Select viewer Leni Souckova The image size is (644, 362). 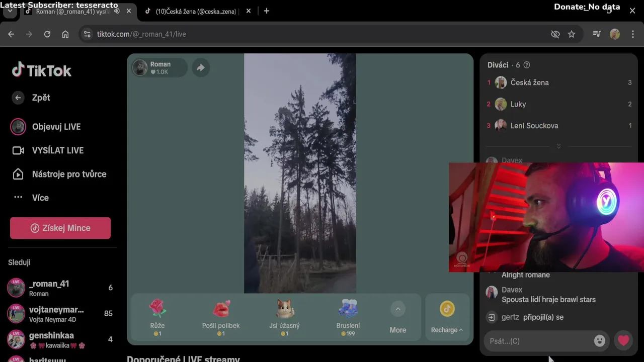pos(558,126)
